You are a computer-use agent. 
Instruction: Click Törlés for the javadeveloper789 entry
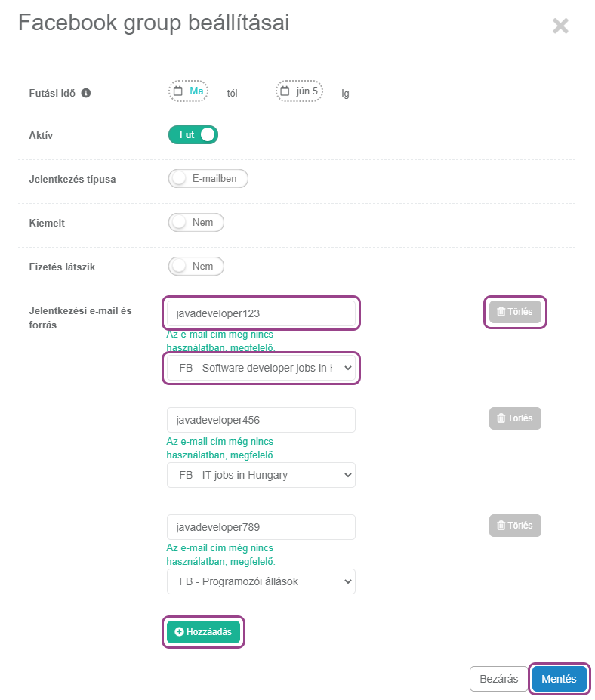515,526
